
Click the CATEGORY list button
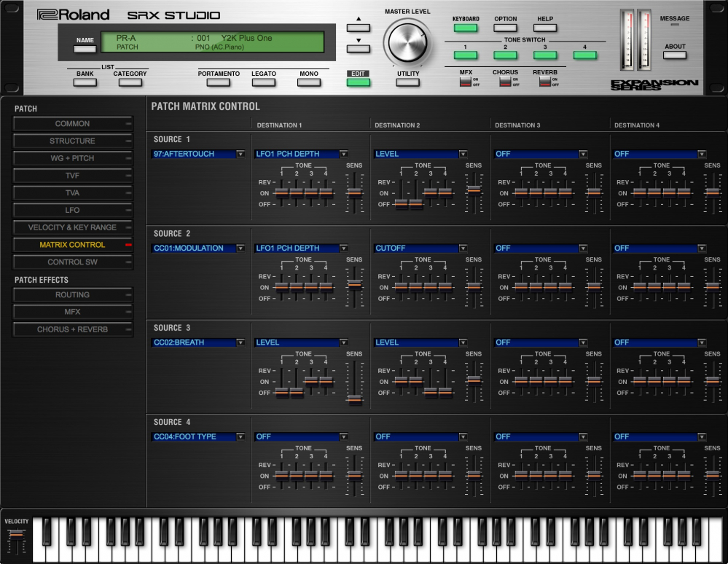pos(130,82)
